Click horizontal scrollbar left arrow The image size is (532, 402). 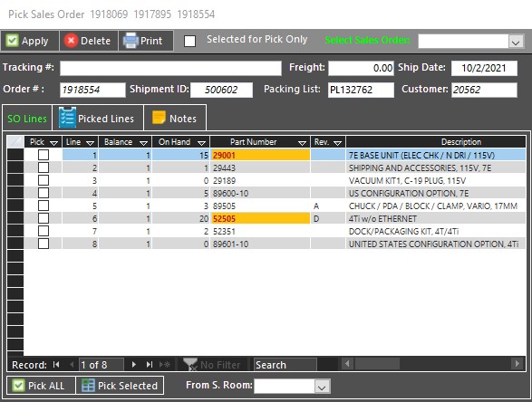coord(347,364)
